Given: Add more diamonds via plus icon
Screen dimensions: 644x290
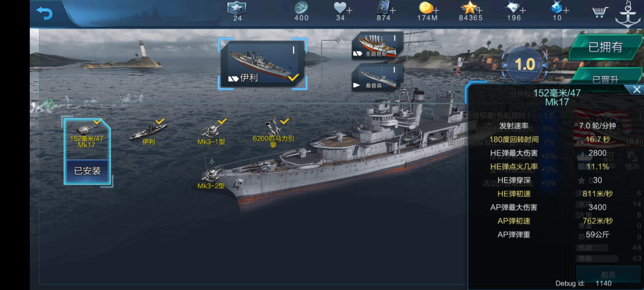Looking at the screenshot, I should pyautogui.click(x=522, y=11).
